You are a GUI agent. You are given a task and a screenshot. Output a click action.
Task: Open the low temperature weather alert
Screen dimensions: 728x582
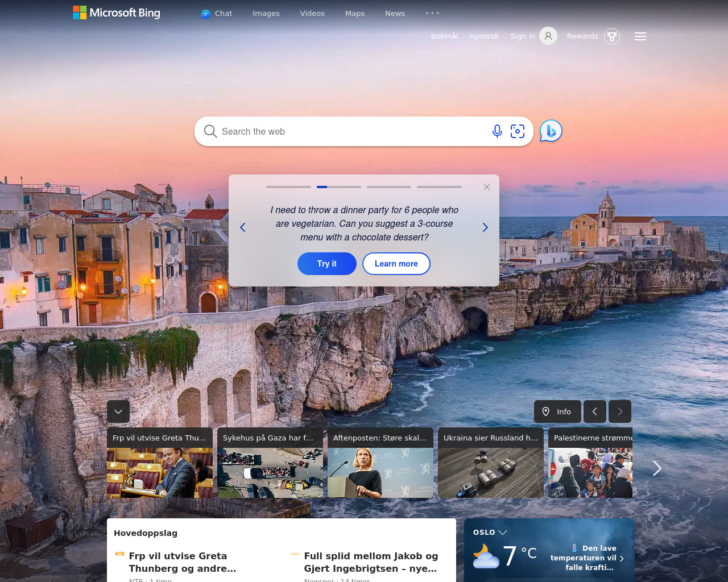[x=587, y=558]
